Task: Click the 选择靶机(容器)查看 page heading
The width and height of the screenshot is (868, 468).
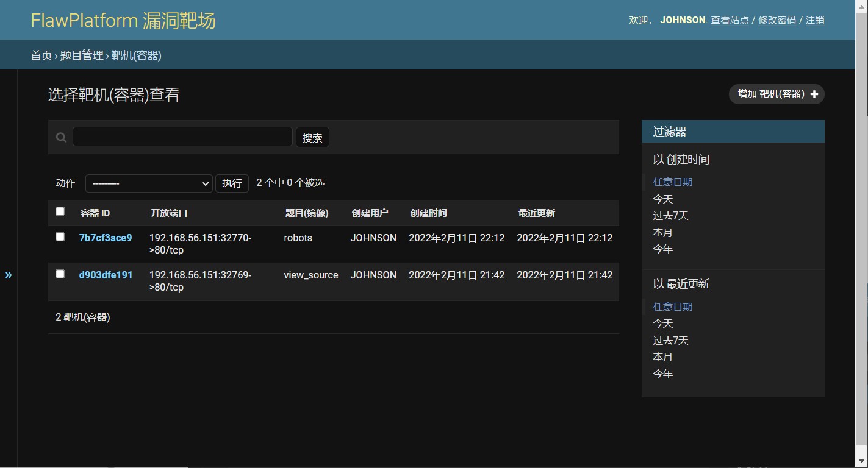Action: pos(114,95)
